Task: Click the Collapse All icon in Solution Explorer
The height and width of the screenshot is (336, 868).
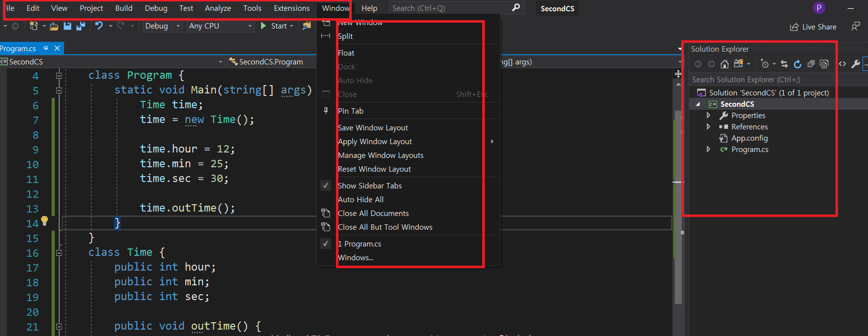Action: coord(811,64)
